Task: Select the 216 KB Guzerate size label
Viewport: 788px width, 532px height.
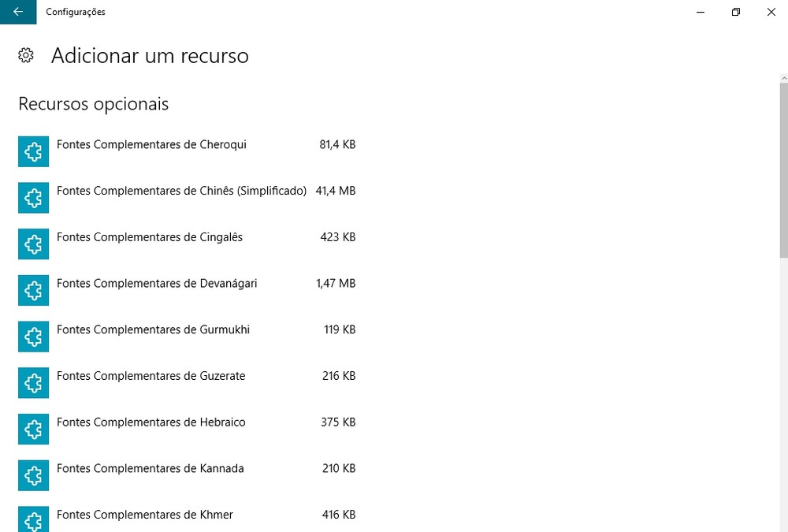Action: click(339, 376)
